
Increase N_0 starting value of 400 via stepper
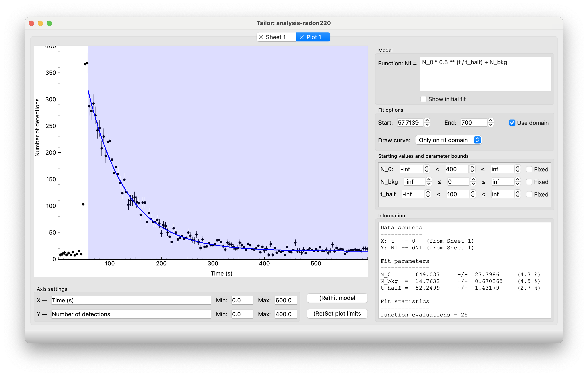[472, 167]
